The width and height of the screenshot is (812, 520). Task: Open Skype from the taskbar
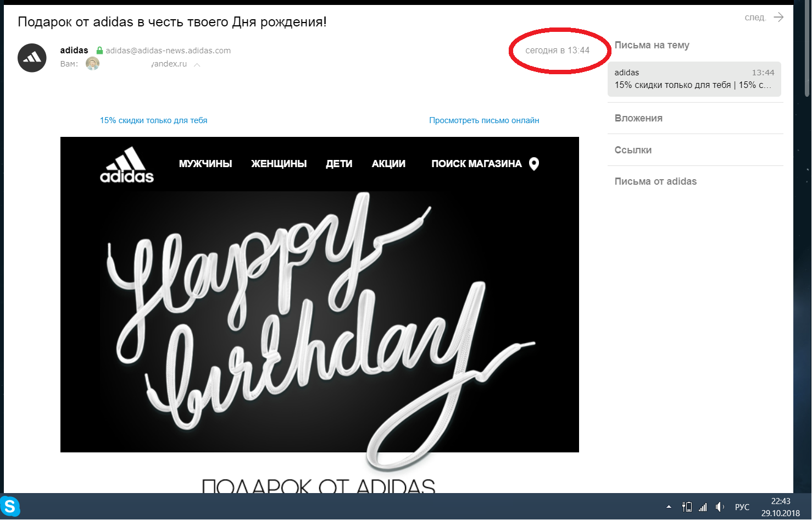(x=10, y=506)
